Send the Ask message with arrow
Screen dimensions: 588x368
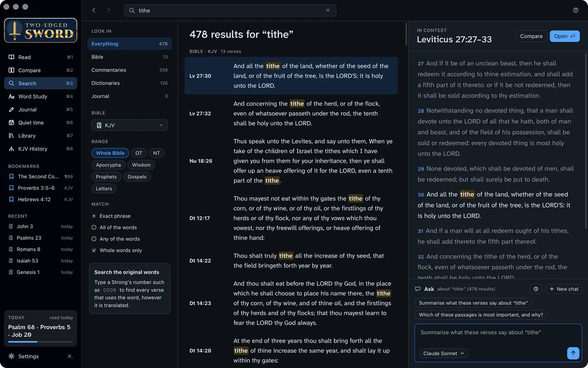[x=573, y=353]
